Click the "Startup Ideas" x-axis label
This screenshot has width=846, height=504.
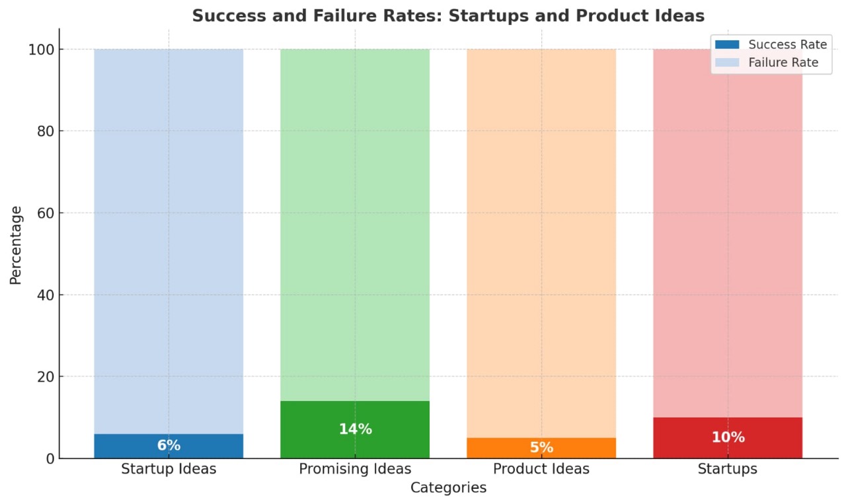point(169,469)
